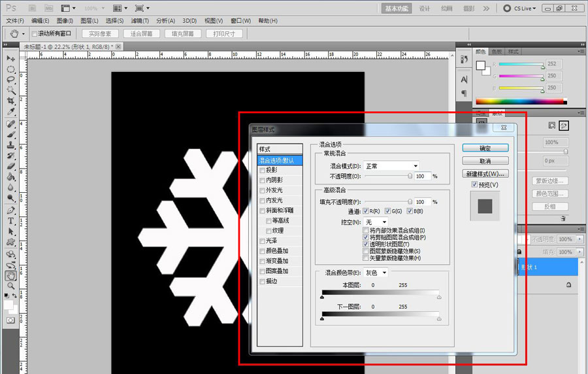
Task: Select the Horizontal Type tool
Action: [11, 221]
